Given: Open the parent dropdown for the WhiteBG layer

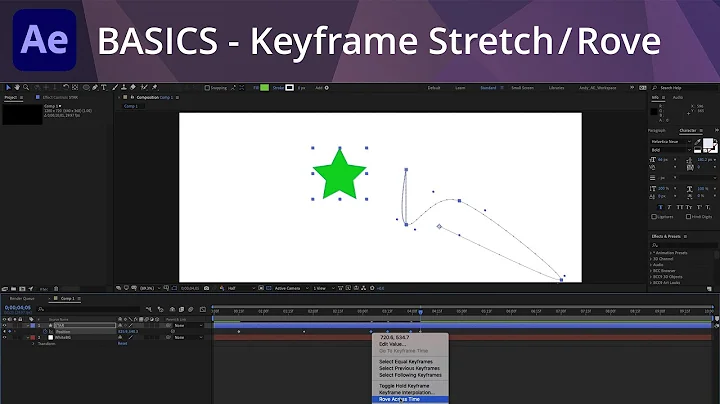Looking at the screenshot, I should click(x=188, y=337).
